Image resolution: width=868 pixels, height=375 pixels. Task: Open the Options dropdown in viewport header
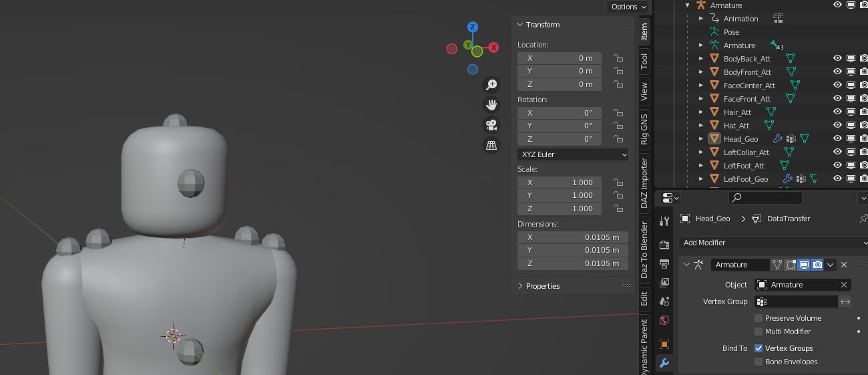coord(628,7)
